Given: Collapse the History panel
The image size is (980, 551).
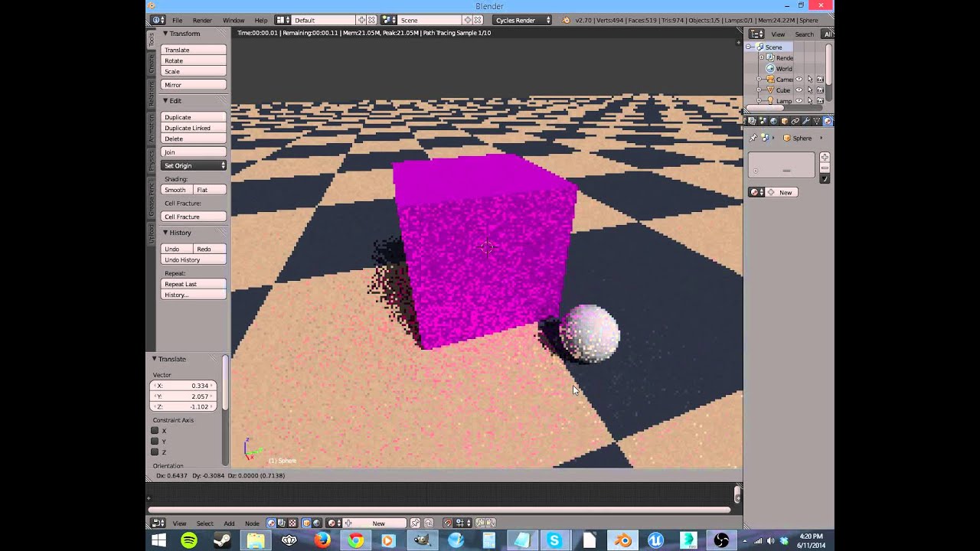Looking at the screenshot, I should click(165, 233).
